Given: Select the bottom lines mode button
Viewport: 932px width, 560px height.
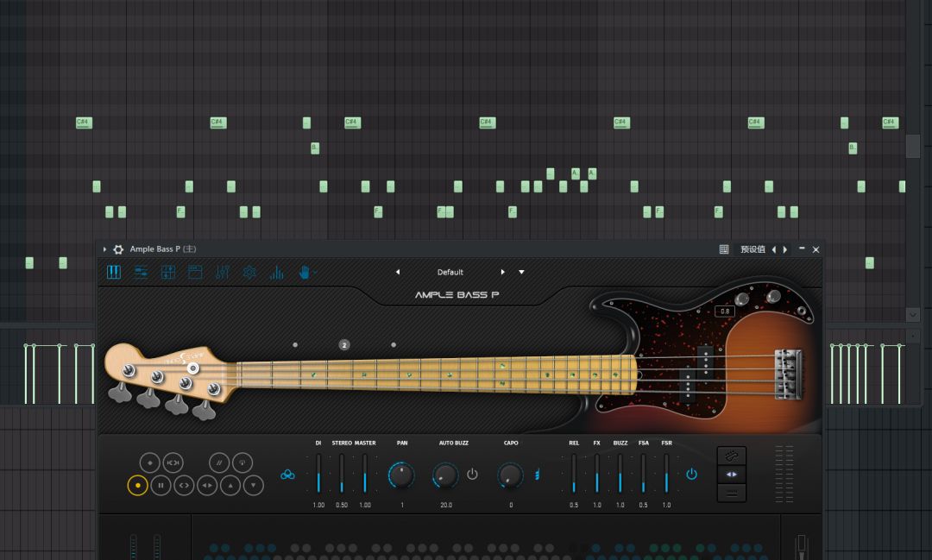Looking at the screenshot, I should click(732, 493).
